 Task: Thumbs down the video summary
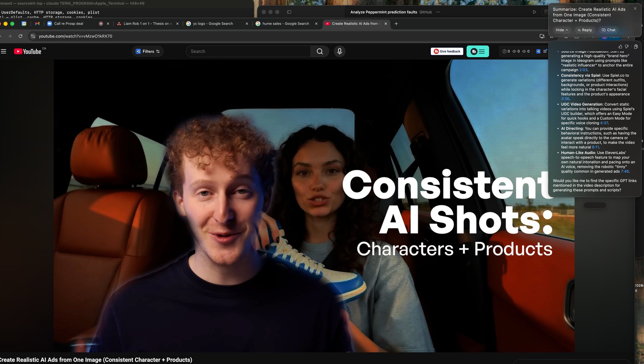(627, 46)
